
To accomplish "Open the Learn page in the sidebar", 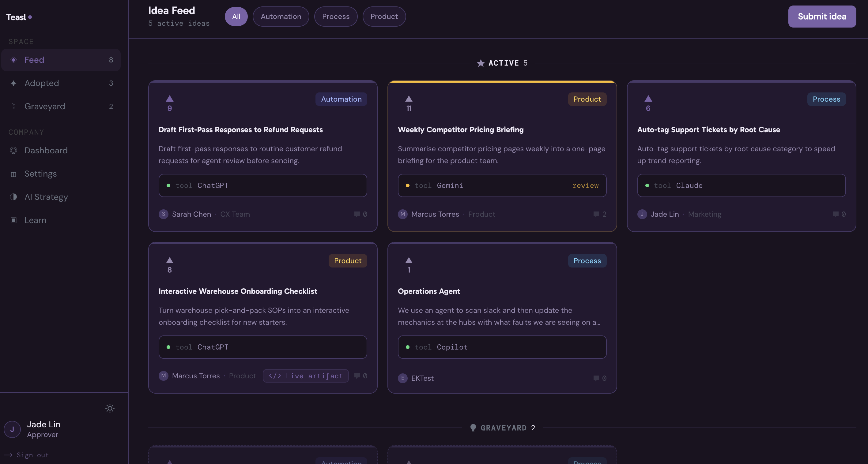I will (61, 220).
